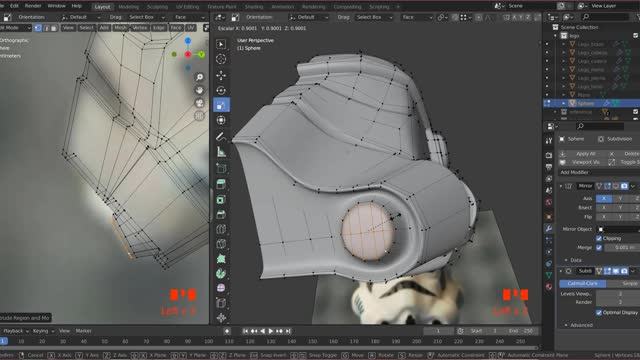640x360 pixels.
Task: Select Simple subdivision type
Action: (x=623, y=283)
